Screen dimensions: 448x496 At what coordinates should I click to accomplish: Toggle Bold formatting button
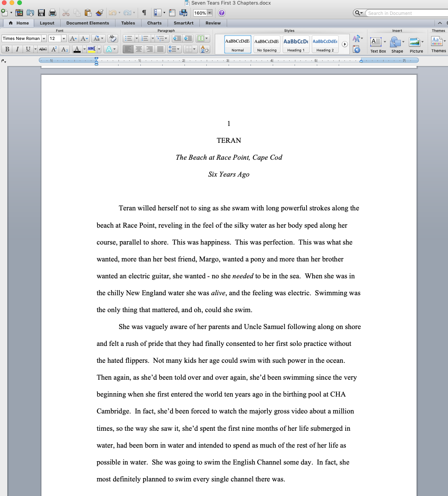click(7, 49)
